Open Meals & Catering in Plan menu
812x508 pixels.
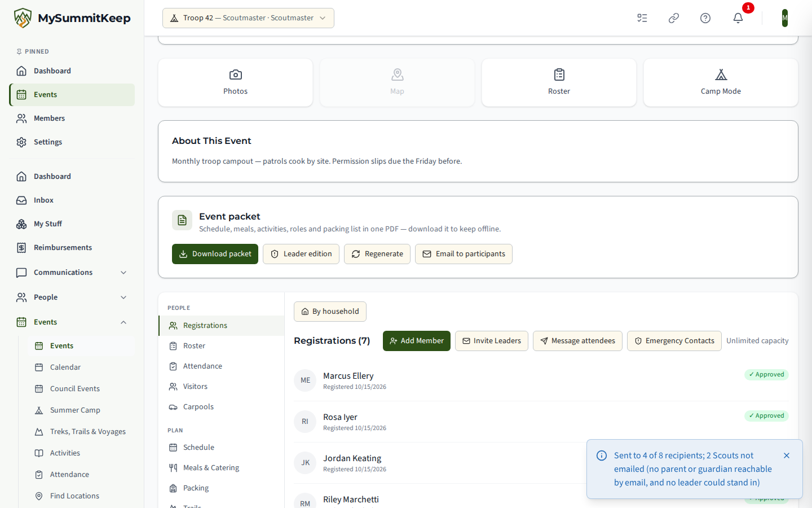point(221,468)
